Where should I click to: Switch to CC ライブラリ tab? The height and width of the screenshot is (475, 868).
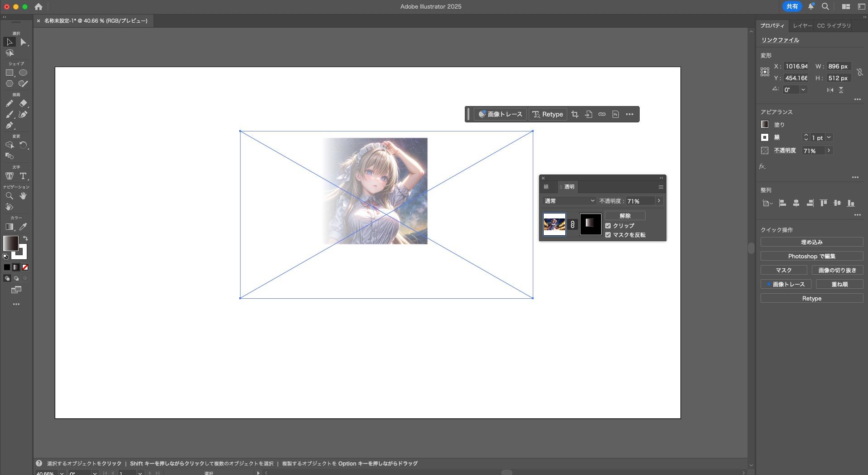click(834, 26)
